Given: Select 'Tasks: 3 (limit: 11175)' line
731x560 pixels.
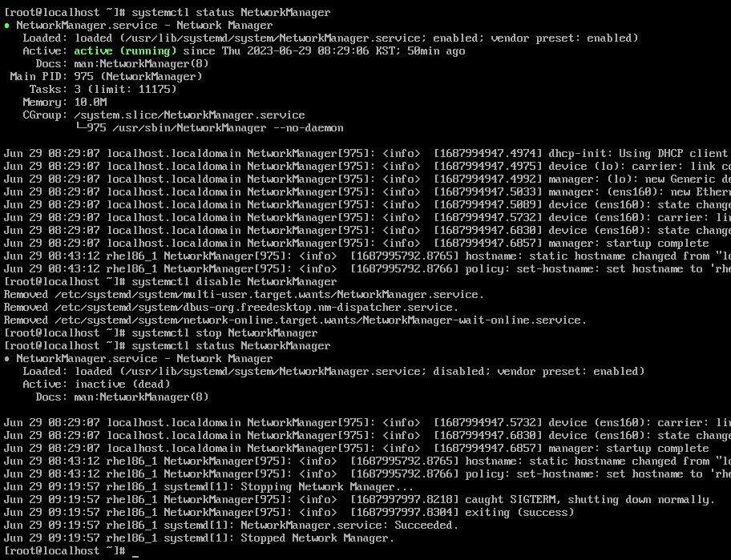Looking at the screenshot, I should pos(103,89).
